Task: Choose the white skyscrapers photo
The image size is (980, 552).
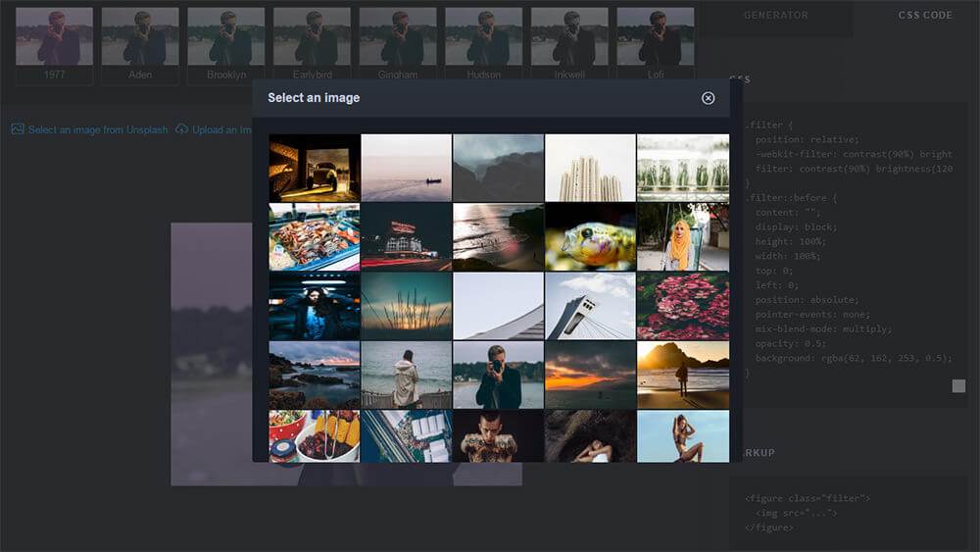Action: [590, 169]
